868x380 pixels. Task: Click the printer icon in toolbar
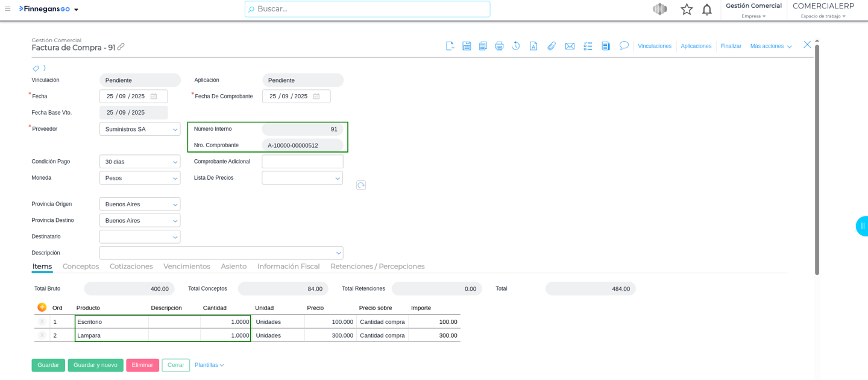[x=499, y=46]
